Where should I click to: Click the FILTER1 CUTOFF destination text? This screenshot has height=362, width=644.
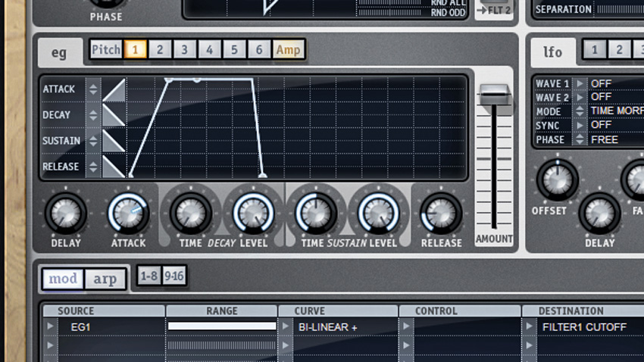[x=584, y=327]
